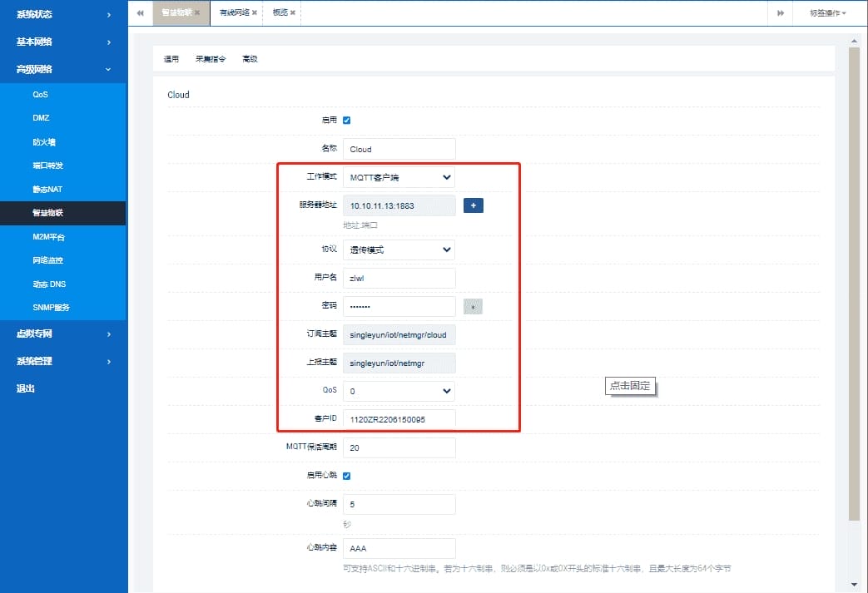The width and height of the screenshot is (868, 593).
Task: Toggle the enabled checkbox next to 启用
Action: click(346, 120)
